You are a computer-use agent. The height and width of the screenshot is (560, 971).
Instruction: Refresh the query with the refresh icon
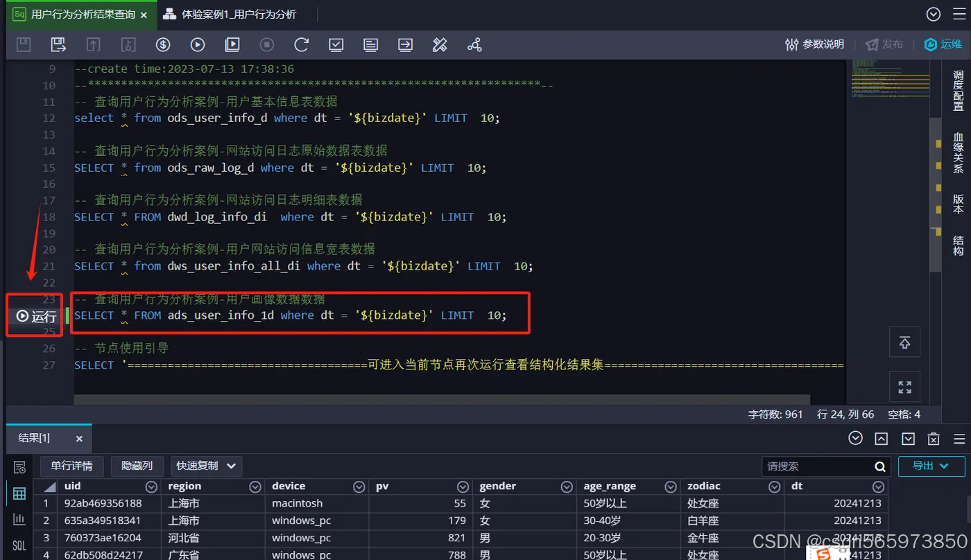tap(301, 44)
